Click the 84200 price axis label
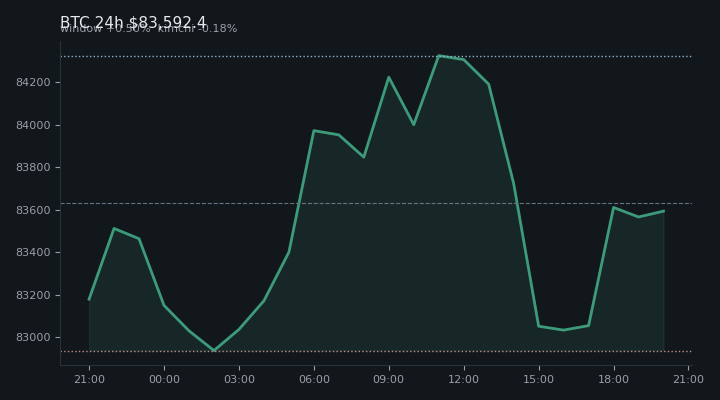The height and width of the screenshot is (400, 720). (x=33, y=83)
